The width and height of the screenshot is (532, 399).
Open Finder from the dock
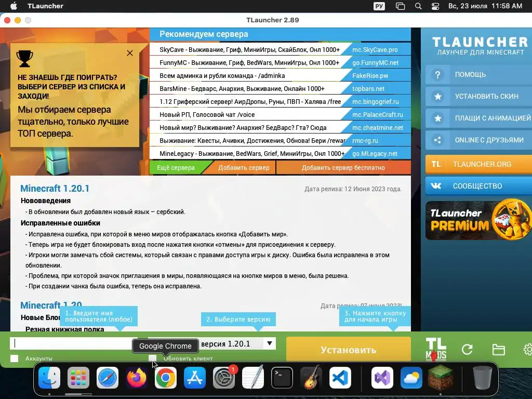pos(49,378)
